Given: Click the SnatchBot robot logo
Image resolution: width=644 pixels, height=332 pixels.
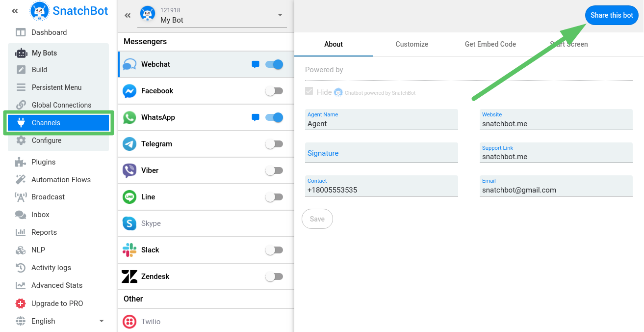Looking at the screenshot, I should 39,11.
